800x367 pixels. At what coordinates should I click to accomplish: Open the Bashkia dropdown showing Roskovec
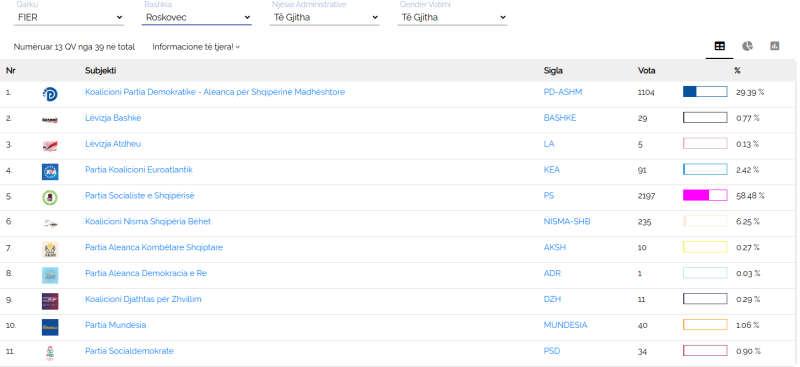coord(196,17)
